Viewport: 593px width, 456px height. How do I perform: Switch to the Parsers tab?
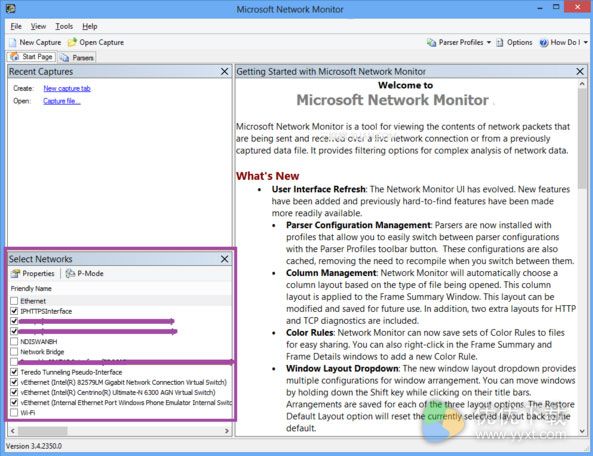pos(77,57)
